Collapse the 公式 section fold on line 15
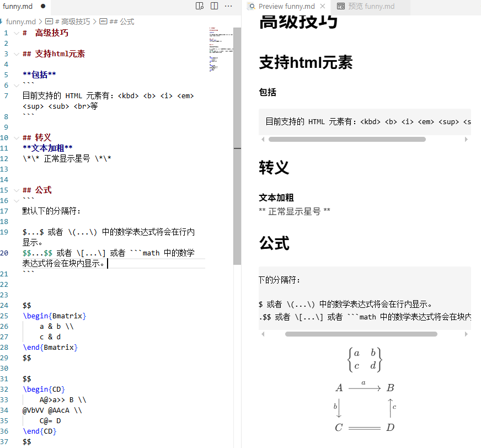The image size is (481, 448). [x=17, y=190]
